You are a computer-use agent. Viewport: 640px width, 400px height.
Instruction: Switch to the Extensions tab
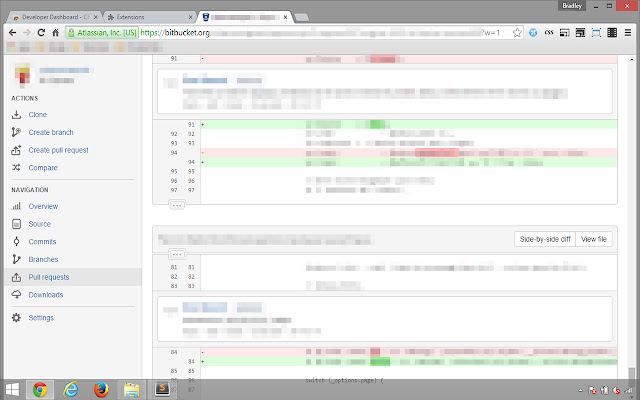click(147, 17)
